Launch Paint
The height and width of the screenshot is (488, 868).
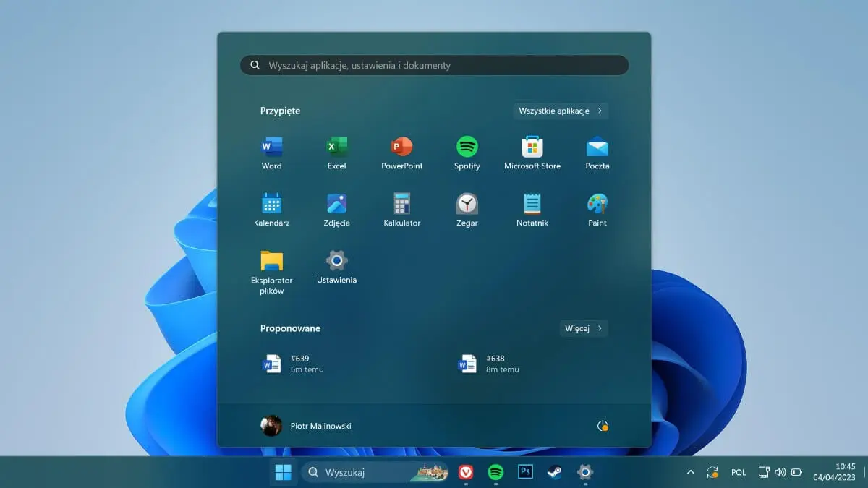(x=597, y=205)
